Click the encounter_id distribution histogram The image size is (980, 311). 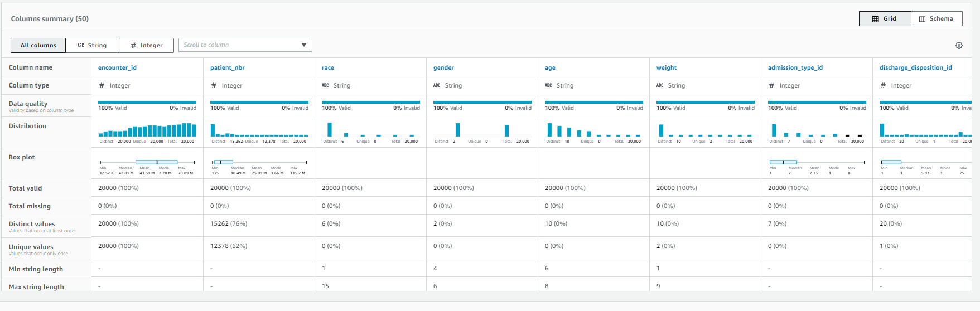(x=147, y=130)
